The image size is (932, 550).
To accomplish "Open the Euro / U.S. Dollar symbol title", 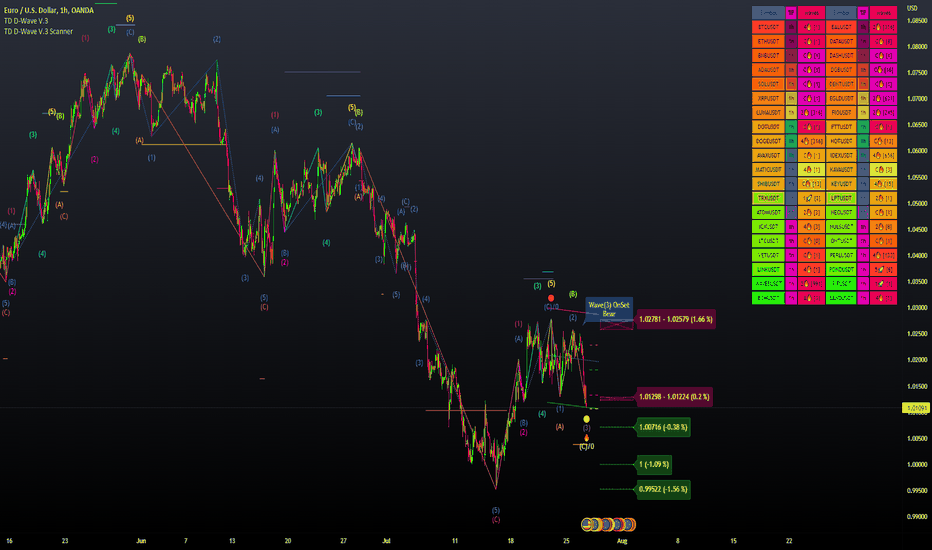I will point(49,10).
